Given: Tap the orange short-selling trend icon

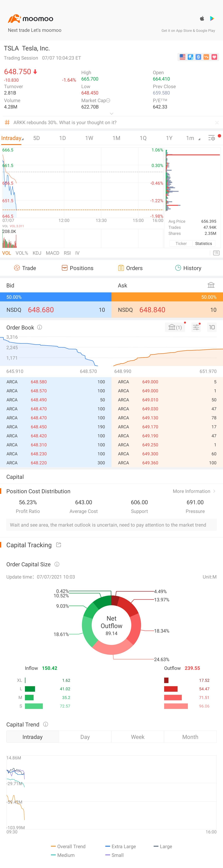Looking at the screenshot, I should (x=206, y=57).
